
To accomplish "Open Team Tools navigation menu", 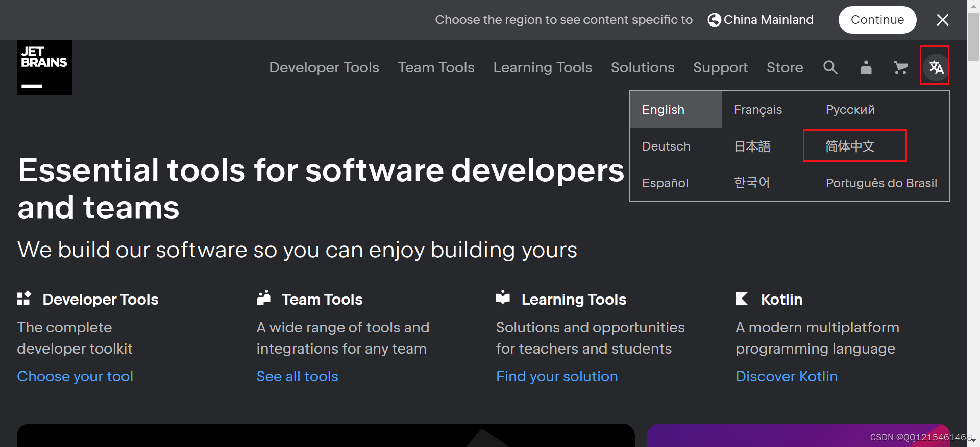I will [x=436, y=67].
